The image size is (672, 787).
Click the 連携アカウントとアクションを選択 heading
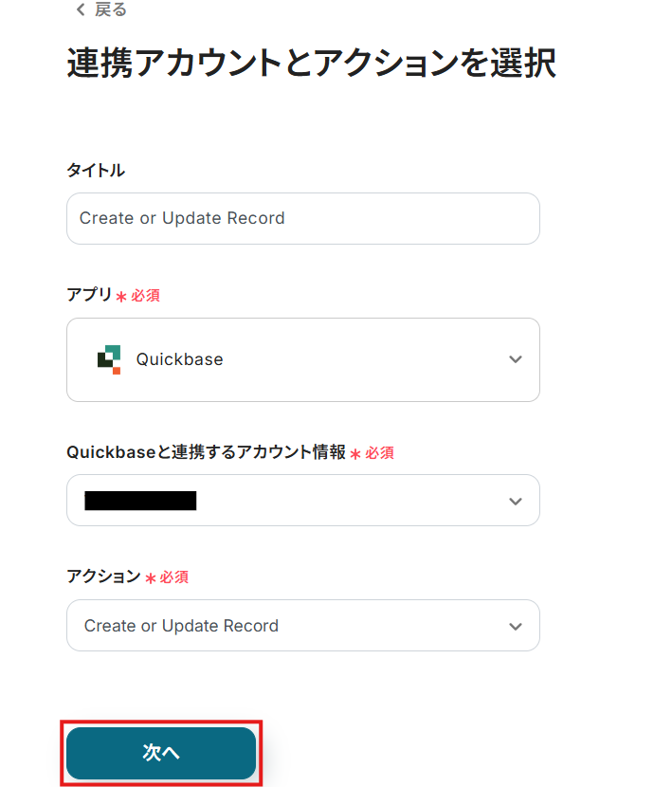311,64
